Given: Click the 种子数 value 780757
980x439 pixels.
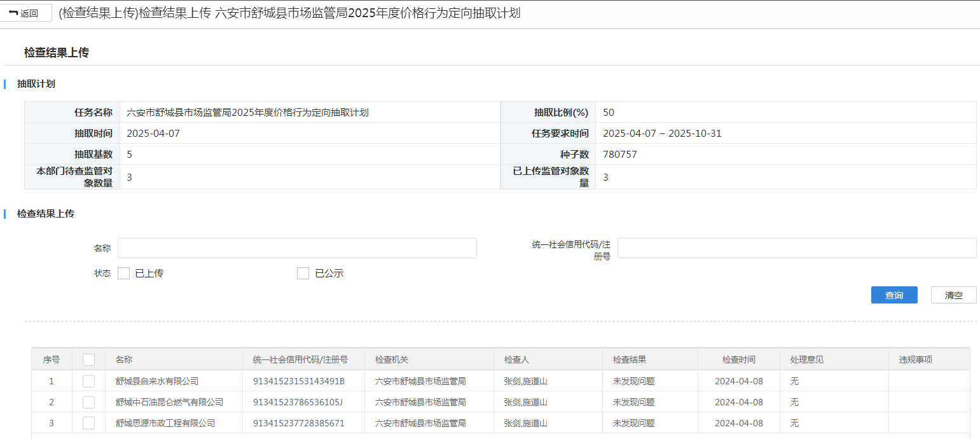Looking at the screenshot, I should pos(620,155).
